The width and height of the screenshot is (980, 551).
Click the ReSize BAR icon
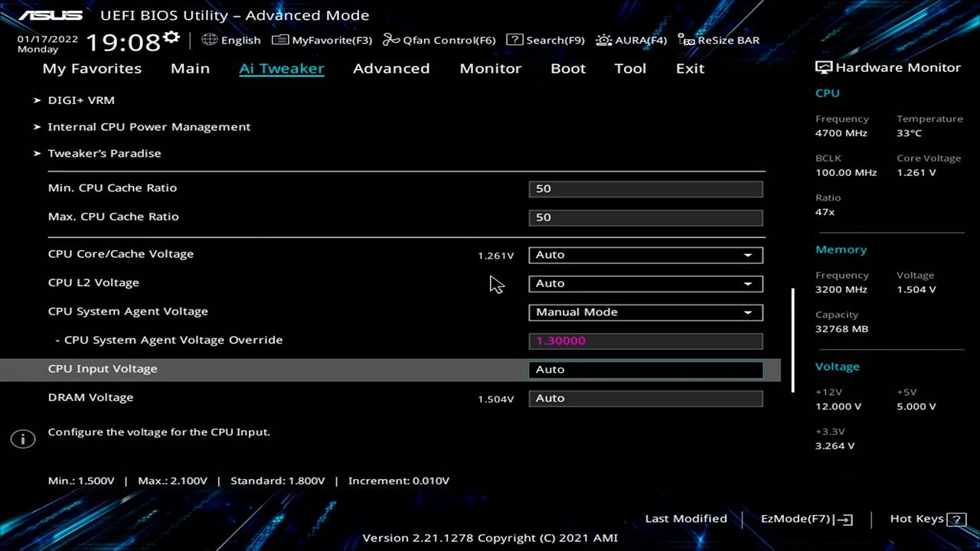(x=686, y=40)
